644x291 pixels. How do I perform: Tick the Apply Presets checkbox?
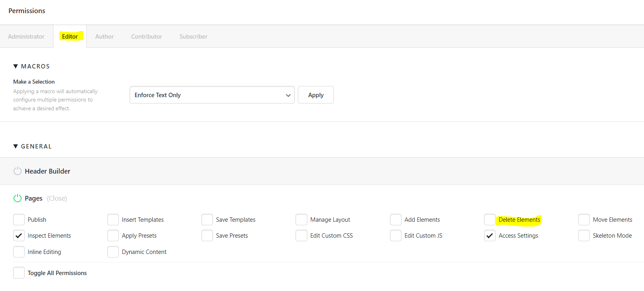[x=113, y=235]
